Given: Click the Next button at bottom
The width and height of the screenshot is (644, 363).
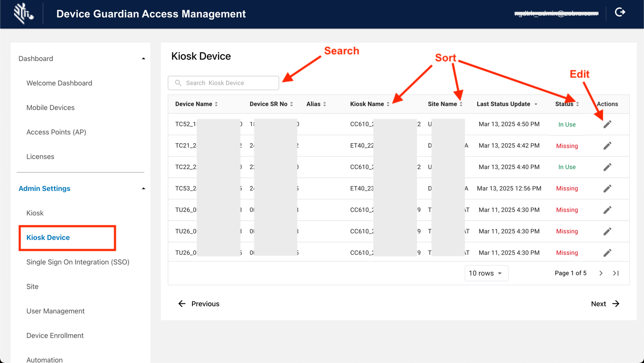Looking at the screenshot, I should (x=605, y=304).
